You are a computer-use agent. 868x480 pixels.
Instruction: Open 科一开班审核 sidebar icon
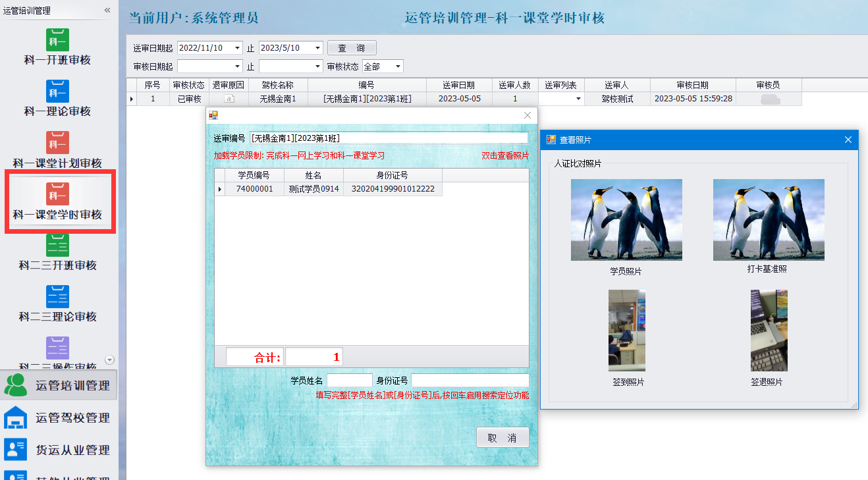tap(57, 40)
